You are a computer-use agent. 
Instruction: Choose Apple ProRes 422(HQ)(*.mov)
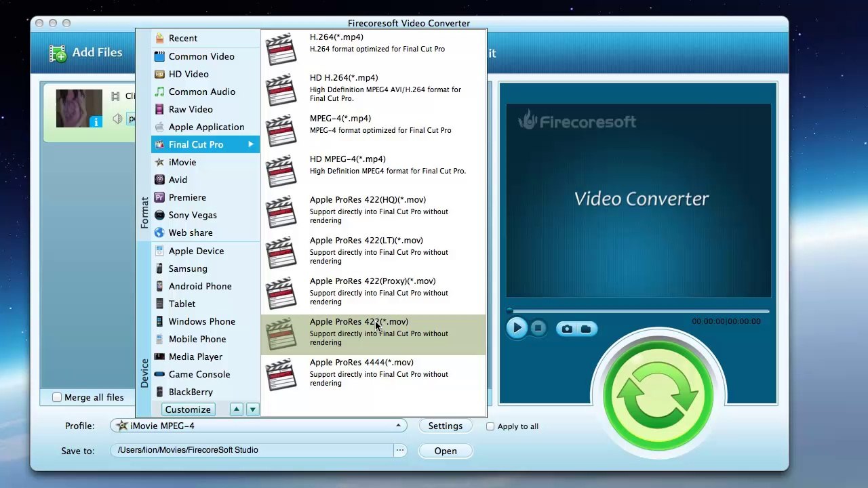click(x=373, y=211)
